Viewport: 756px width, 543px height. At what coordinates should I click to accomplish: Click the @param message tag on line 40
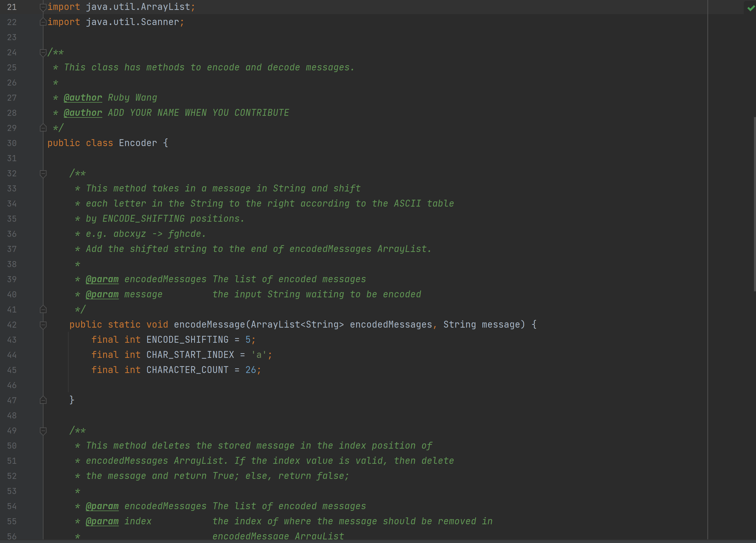click(102, 294)
